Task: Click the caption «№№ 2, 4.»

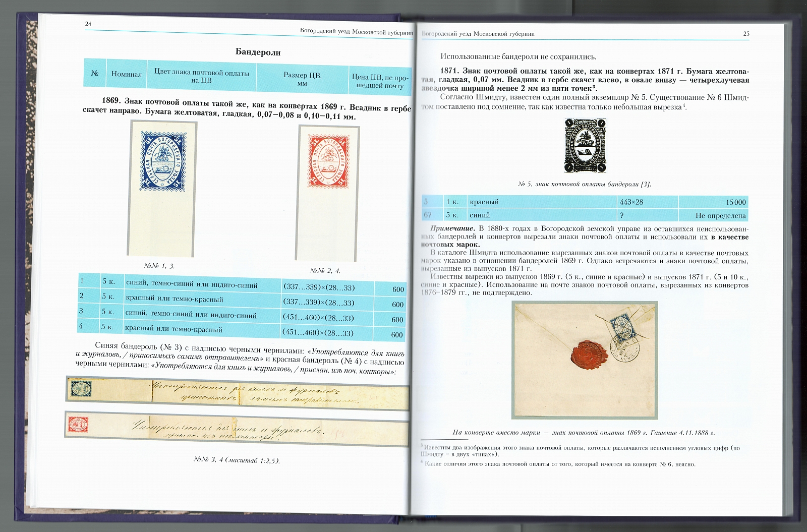Action: tap(325, 271)
